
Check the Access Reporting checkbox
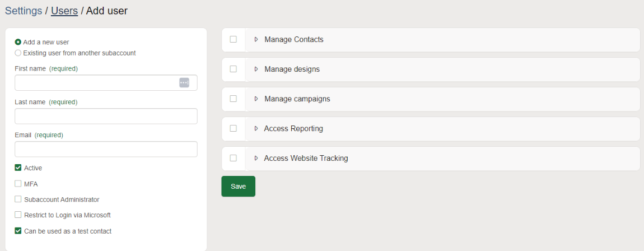coord(233,129)
